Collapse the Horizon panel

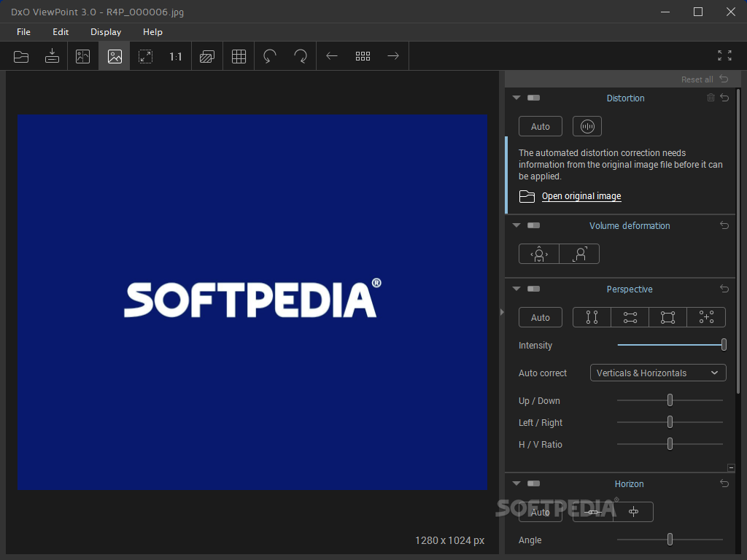(x=516, y=483)
